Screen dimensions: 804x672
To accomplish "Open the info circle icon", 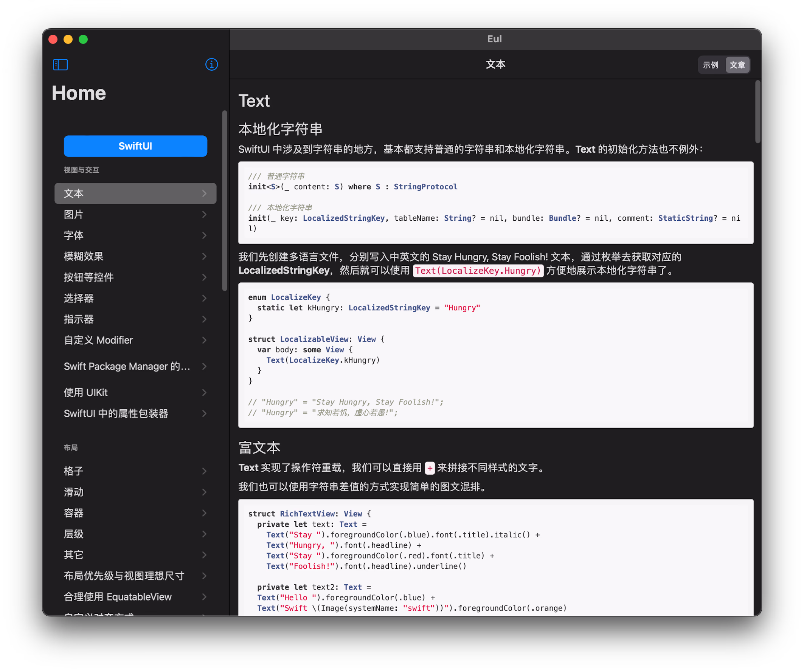I will pos(211,65).
